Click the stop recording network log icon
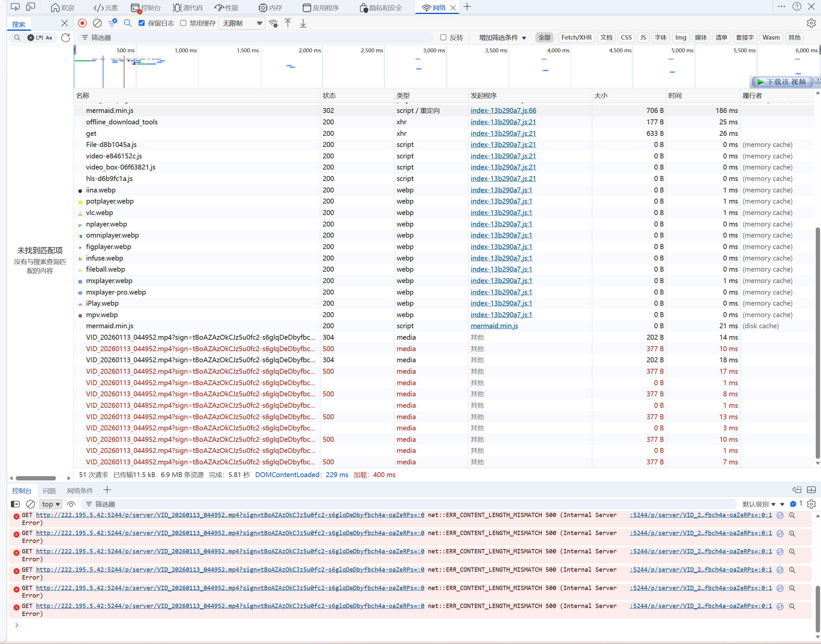The height and width of the screenshot is (644, 821). click(82, 23)
